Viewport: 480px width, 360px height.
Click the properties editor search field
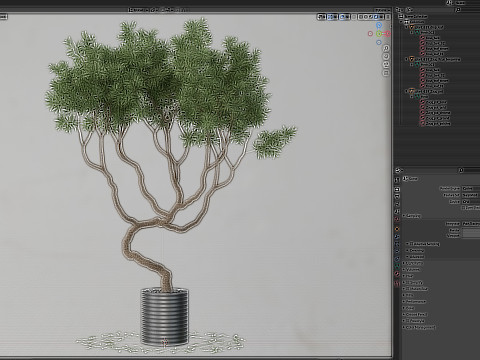469,170
